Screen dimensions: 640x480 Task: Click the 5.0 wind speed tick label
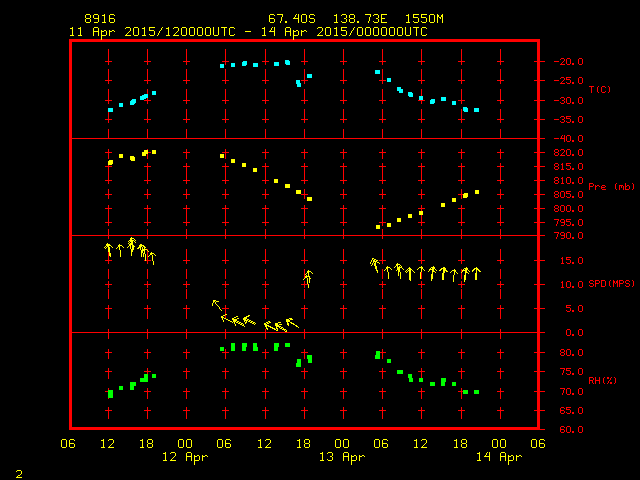574,309
